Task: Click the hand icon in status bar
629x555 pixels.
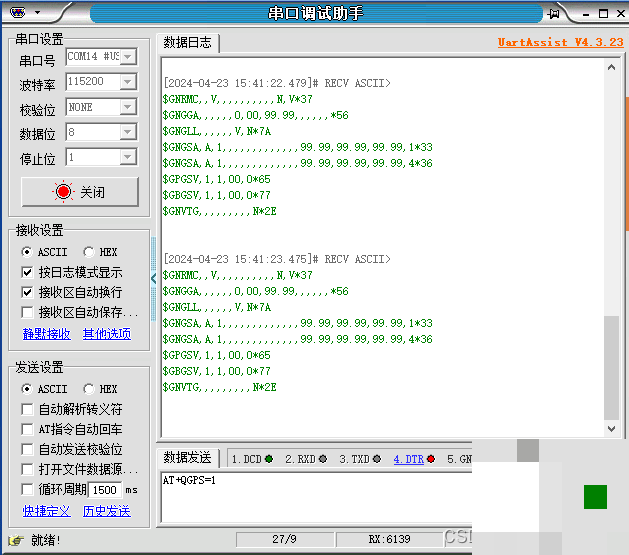Action: pyautogui.click(x=16, y=540)
